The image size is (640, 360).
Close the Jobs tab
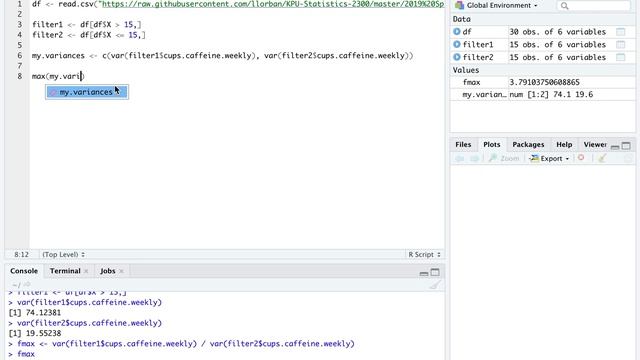[121, 271]
